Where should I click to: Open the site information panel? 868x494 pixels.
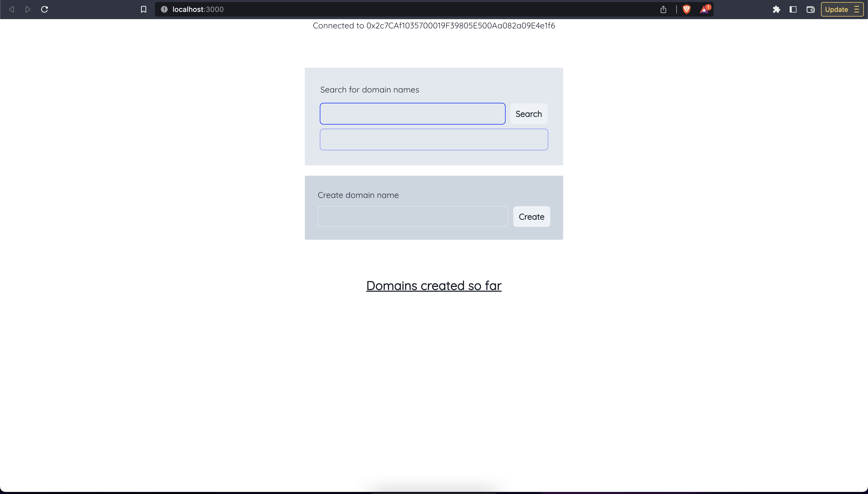pos(164,9)
